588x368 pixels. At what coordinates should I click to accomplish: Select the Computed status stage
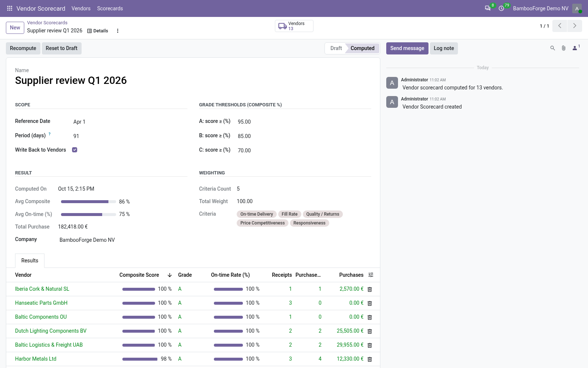[x=362, y=48]
